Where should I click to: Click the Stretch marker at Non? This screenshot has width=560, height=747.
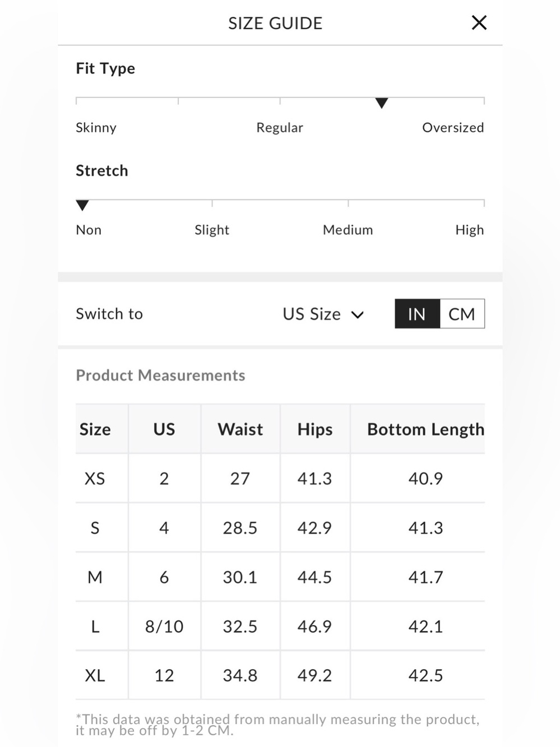coord(82,206)
